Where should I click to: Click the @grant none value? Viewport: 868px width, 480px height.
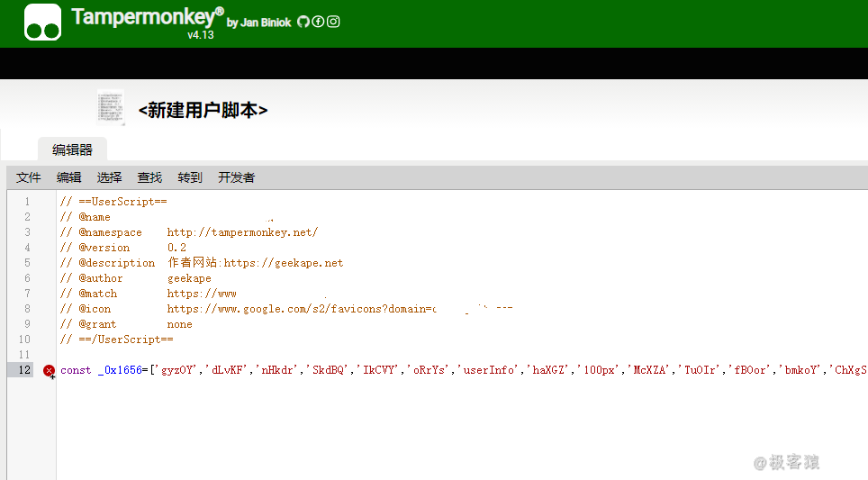(180, 324)
